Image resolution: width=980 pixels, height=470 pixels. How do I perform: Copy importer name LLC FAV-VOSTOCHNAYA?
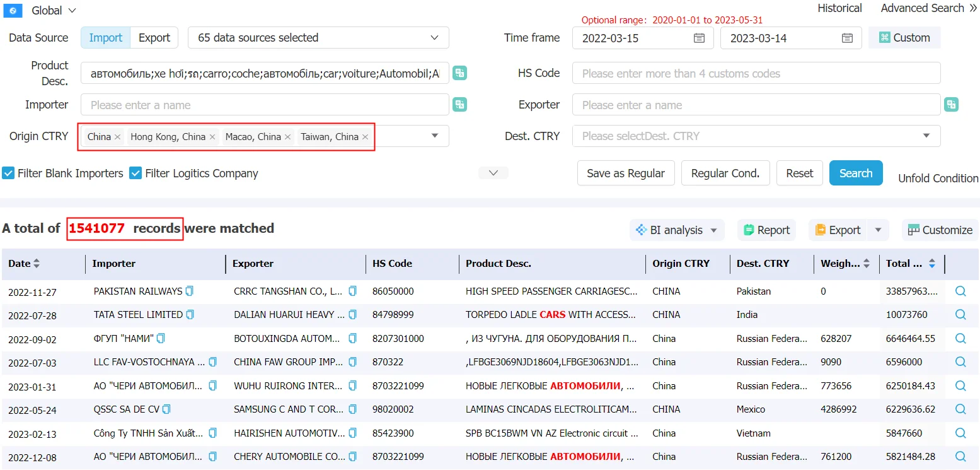coord(213,362)
